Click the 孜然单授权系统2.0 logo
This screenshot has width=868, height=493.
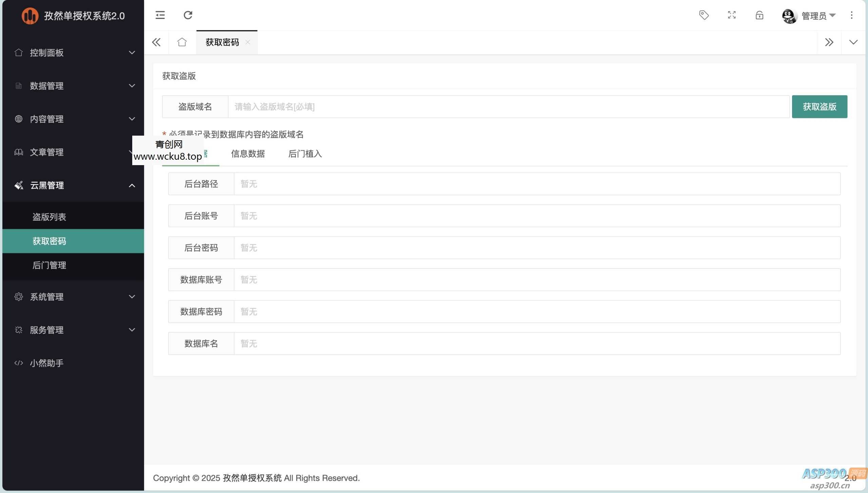pos(74,16)
